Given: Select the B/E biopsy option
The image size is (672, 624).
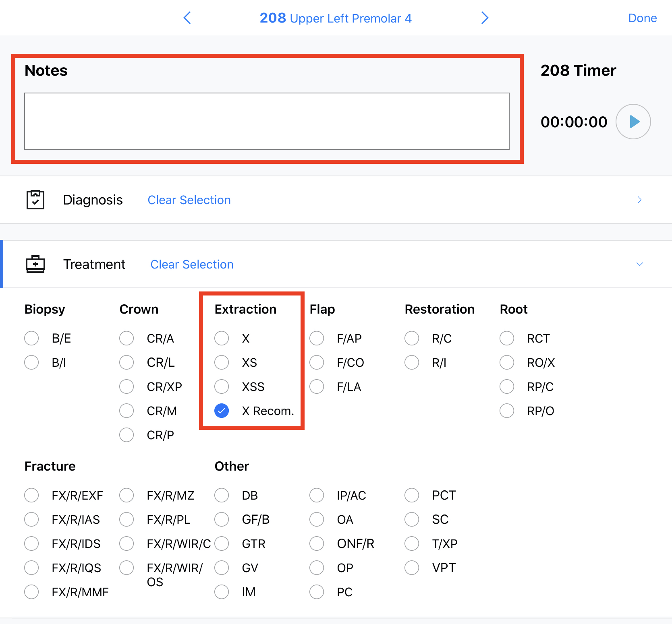Looking at the screenshot, I should tap(31, 338).
